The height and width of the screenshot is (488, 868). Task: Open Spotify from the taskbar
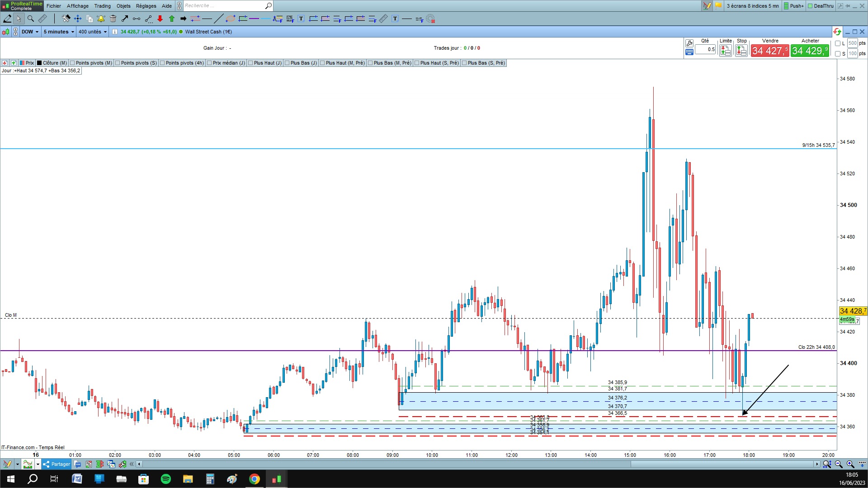click(x=166, y=479)
